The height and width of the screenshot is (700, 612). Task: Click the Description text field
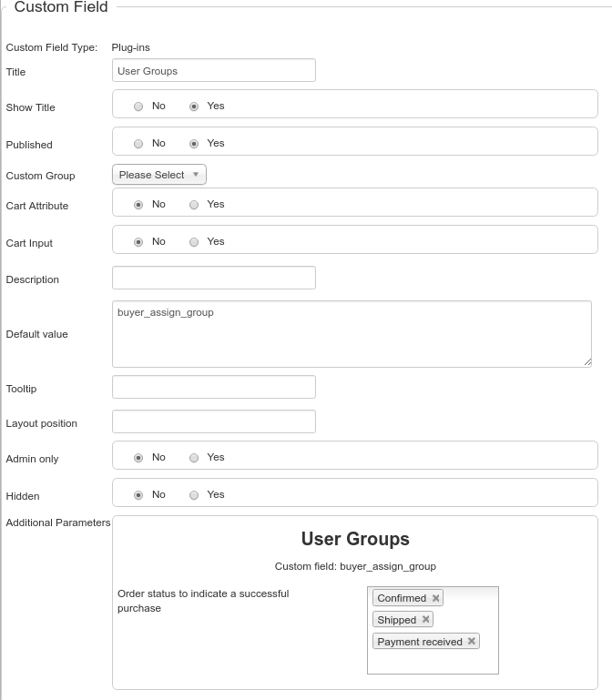[214, 279]
